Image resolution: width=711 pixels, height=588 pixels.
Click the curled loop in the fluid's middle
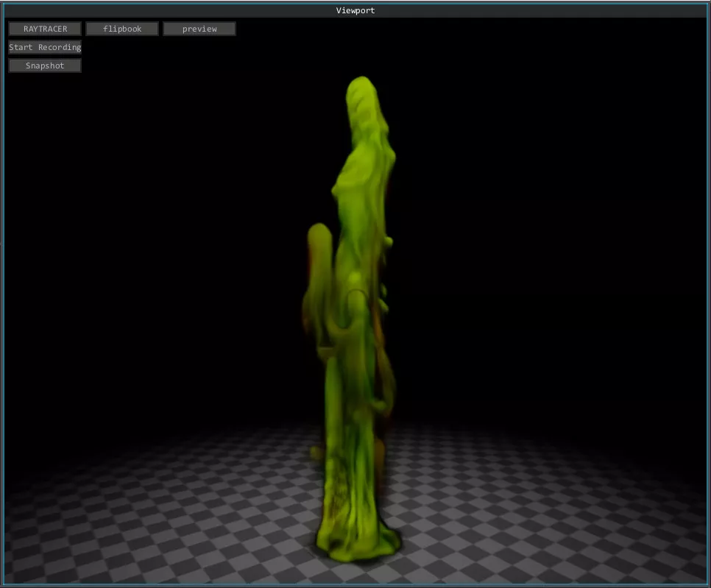[357, 298]
